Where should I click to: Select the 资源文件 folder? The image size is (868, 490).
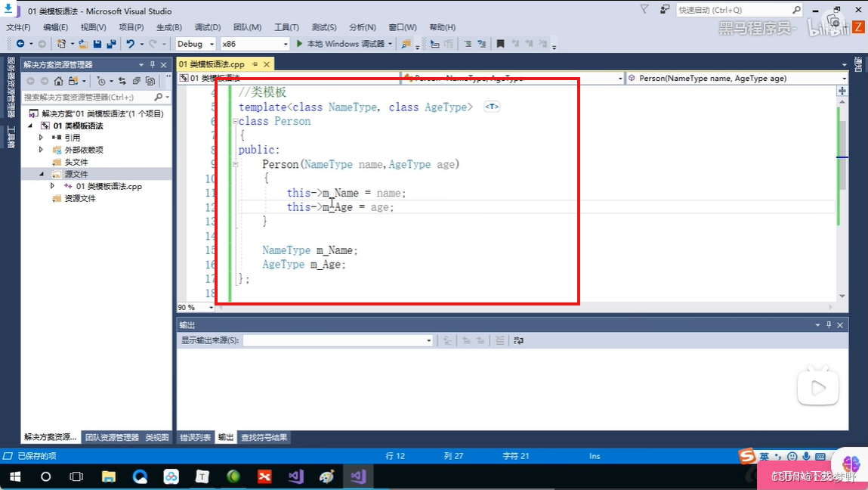(80, 198)
